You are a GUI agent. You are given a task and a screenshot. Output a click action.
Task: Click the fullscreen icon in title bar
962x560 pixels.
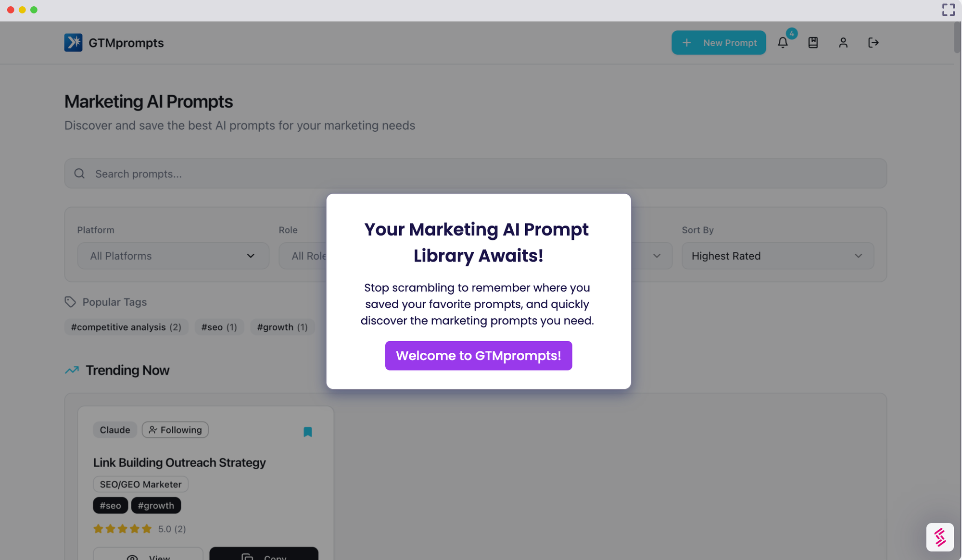click(x=948, y=10)
